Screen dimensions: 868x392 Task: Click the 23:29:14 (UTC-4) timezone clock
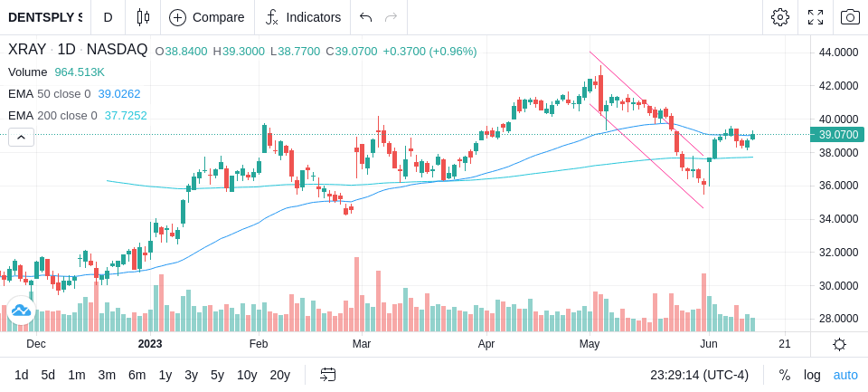coord(699,376)
